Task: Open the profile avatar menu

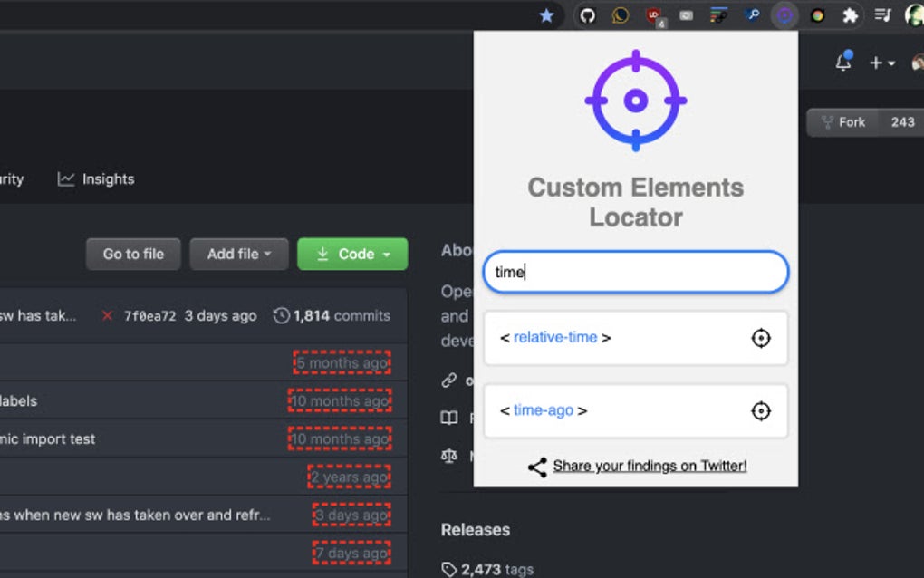Action: pos(917,63)
